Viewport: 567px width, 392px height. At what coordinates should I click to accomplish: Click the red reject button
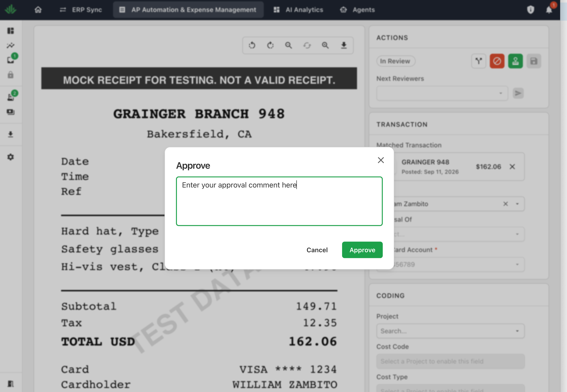497,61
